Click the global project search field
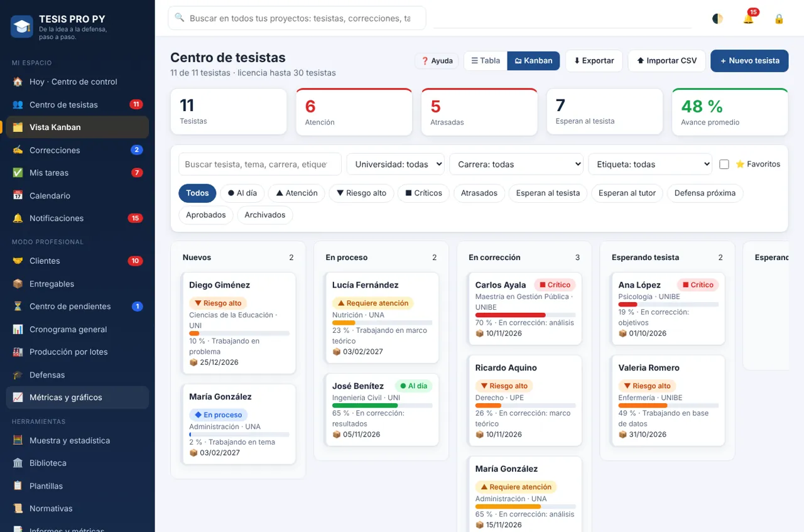 296,18
